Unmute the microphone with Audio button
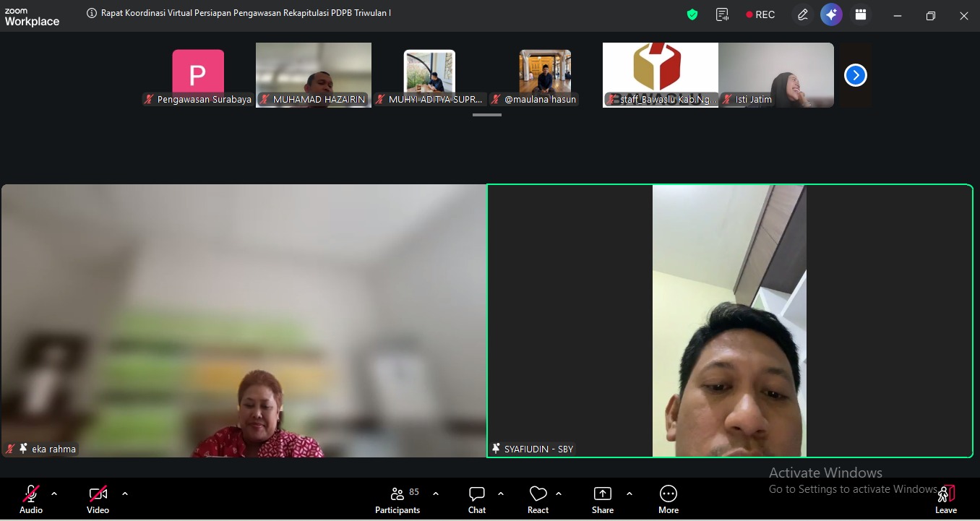The height and width of the screenshot is (521, 980). pyautogui.click(x=31, y=499)
